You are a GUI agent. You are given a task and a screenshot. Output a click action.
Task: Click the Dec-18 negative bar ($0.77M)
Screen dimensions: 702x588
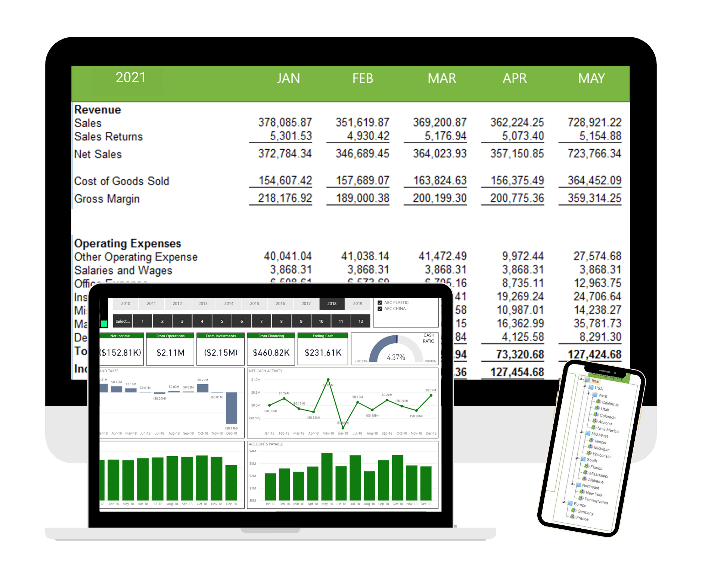point(232,408)
